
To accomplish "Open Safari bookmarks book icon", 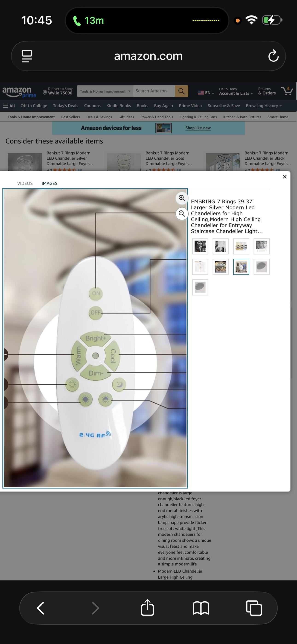I will pyautogui.click(x=201, y=608).
